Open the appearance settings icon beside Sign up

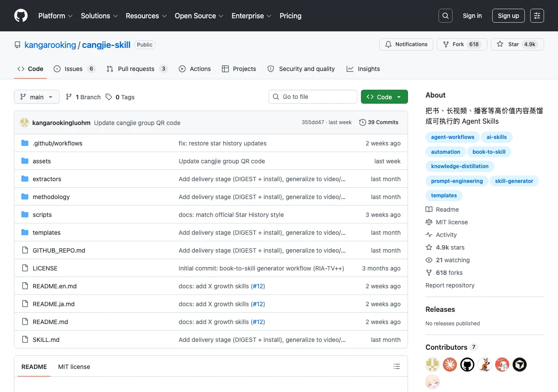click(537, 16)
